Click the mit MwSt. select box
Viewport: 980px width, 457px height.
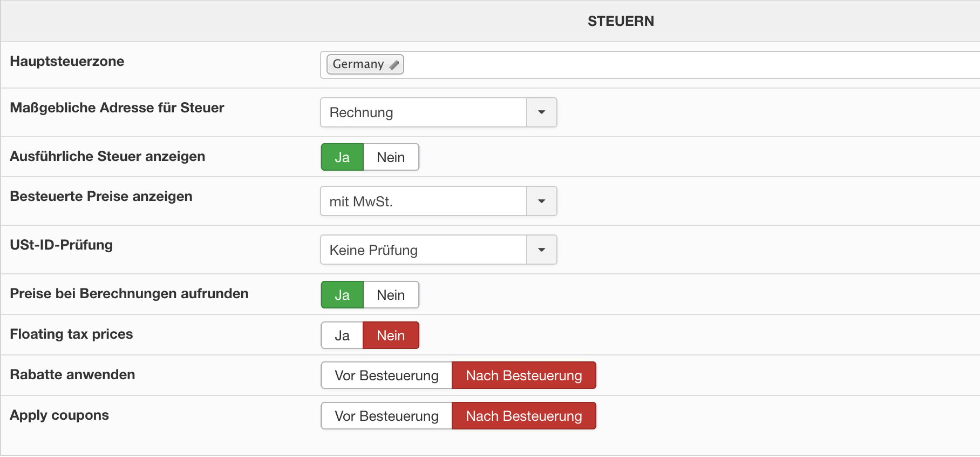(x=424, y=201)
